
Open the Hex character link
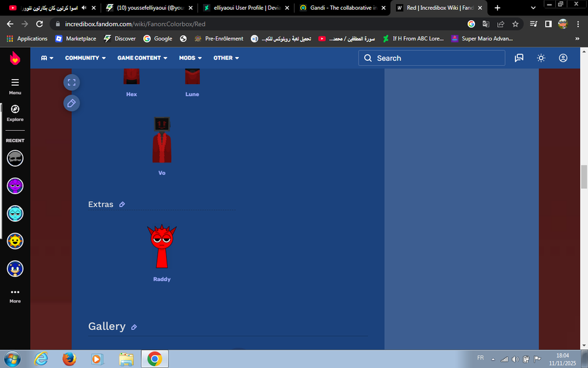pyautogui.click(x=131, y=94)
